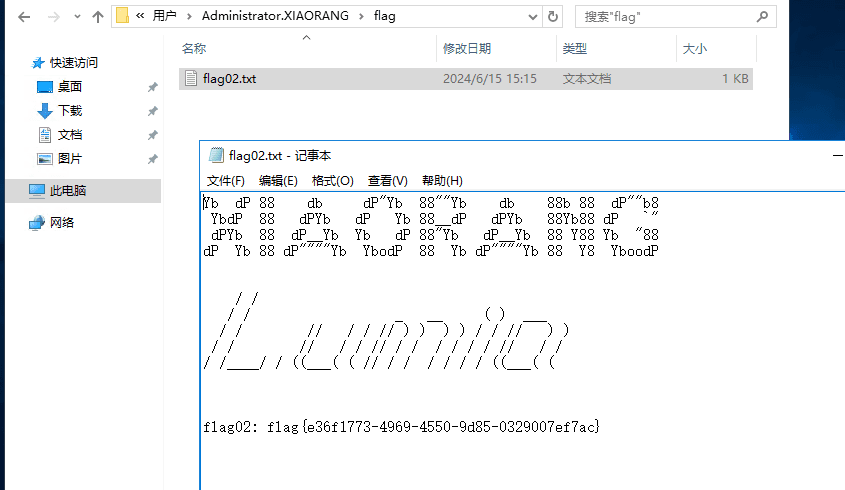845x490 pixels.
Task: Select the flag02.txt file row
Action: [x=466, y=79]
